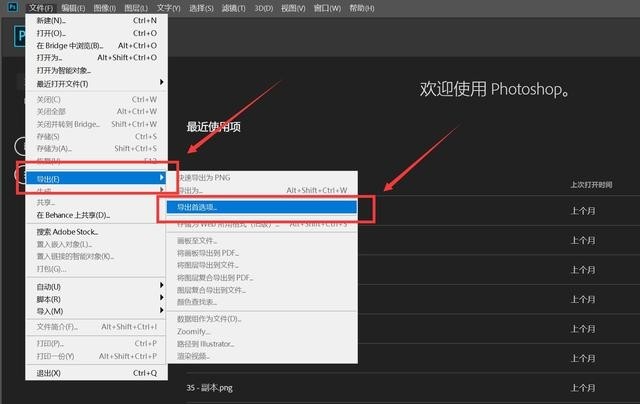Click the 打印一份(Y) entry
Screen dimensions: 640x404
(96, 356)
